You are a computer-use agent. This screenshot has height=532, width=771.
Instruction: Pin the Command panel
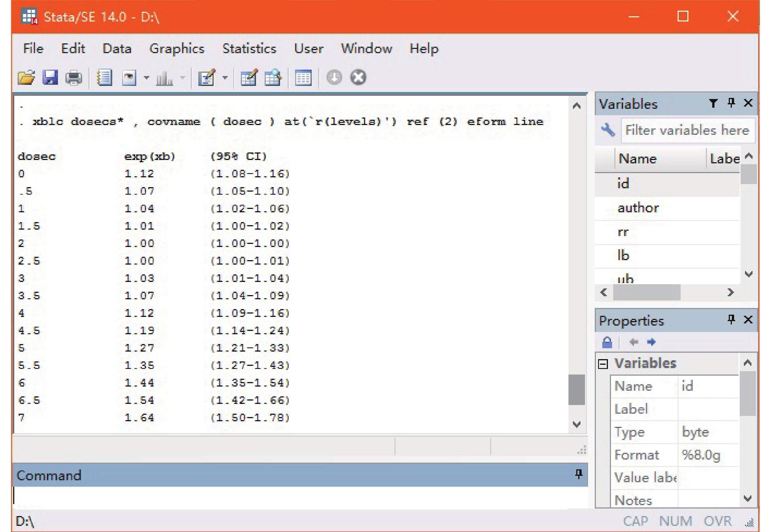tap(579, 474)
